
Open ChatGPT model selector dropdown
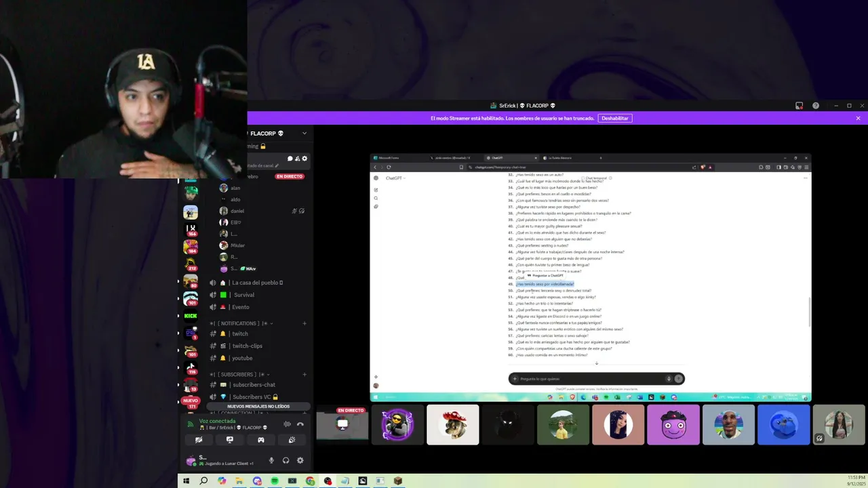pyautogui.click(x=395, y=178)
